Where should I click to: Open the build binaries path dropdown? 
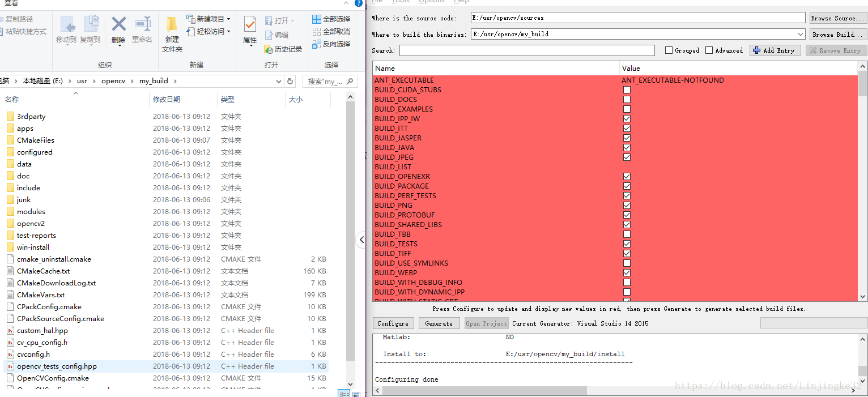click(800, 34)
